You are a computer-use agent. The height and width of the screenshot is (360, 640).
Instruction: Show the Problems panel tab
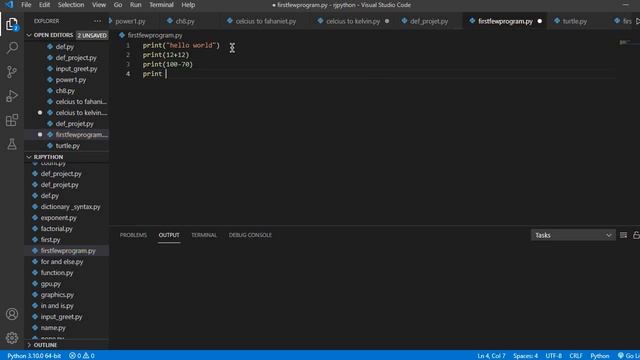pyautogui.click(x=133, y=235)
